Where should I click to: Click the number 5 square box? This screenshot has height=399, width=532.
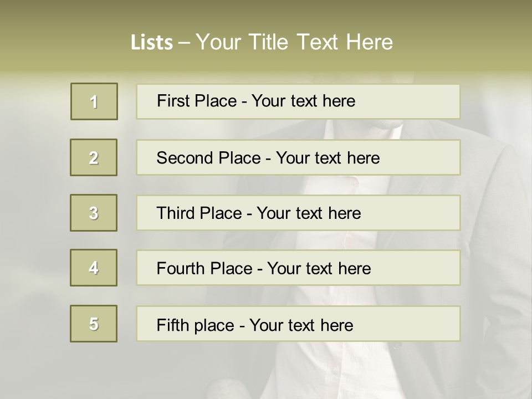[x=94, y=324]
